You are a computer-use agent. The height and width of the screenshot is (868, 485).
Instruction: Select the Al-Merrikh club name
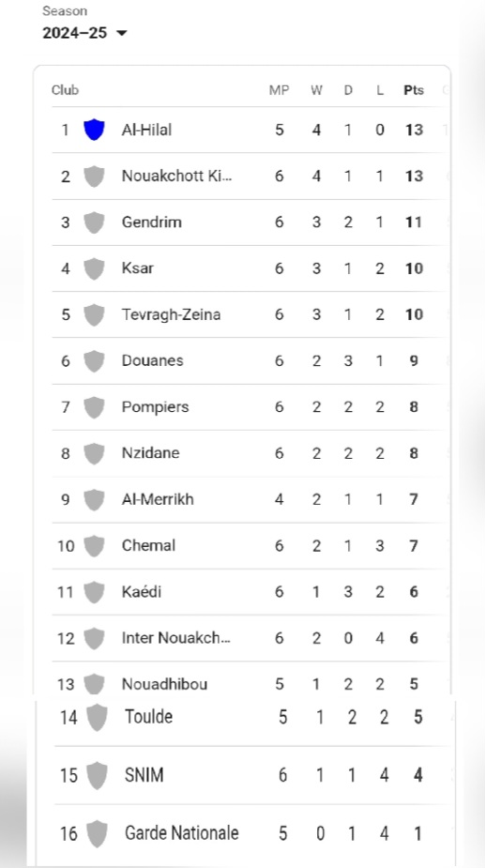tap(158, 499)
